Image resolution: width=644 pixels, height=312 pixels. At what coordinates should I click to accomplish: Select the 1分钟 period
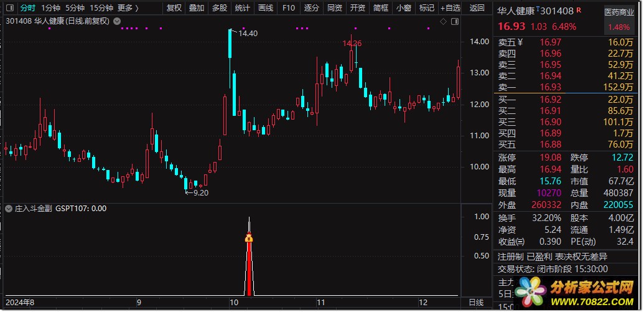click(x=51, y=8)
